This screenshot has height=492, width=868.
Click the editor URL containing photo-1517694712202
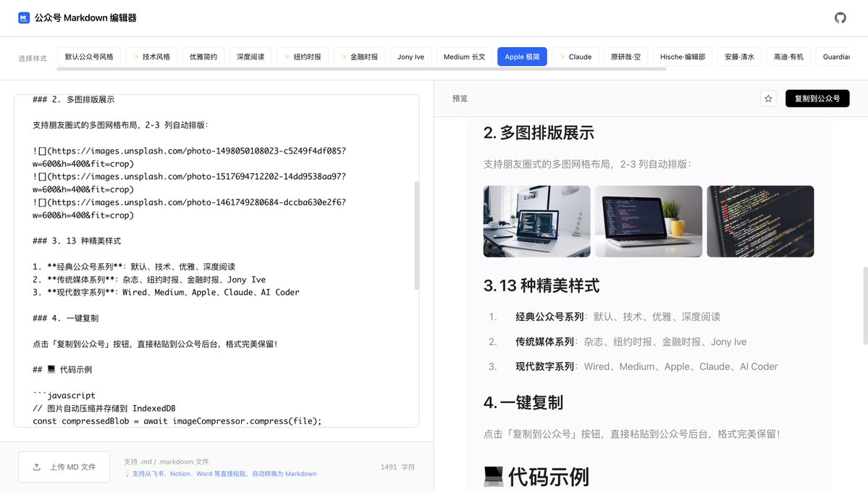pos(190,183)
